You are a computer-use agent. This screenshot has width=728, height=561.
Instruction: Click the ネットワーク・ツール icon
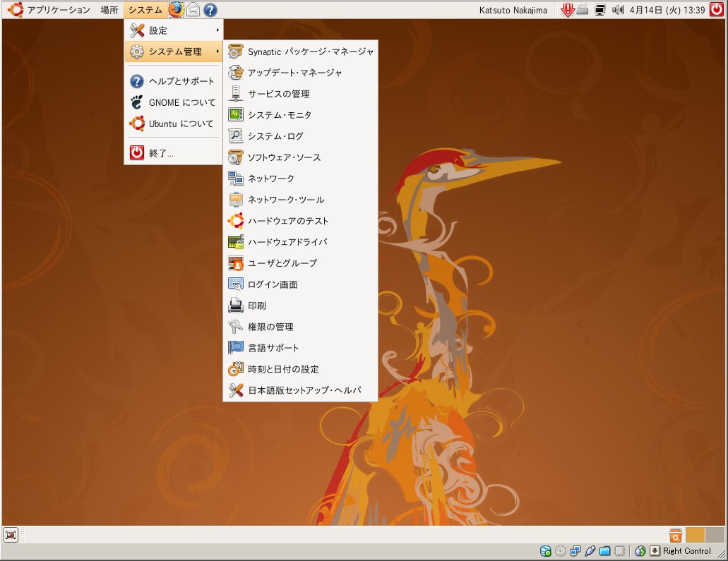236,200
